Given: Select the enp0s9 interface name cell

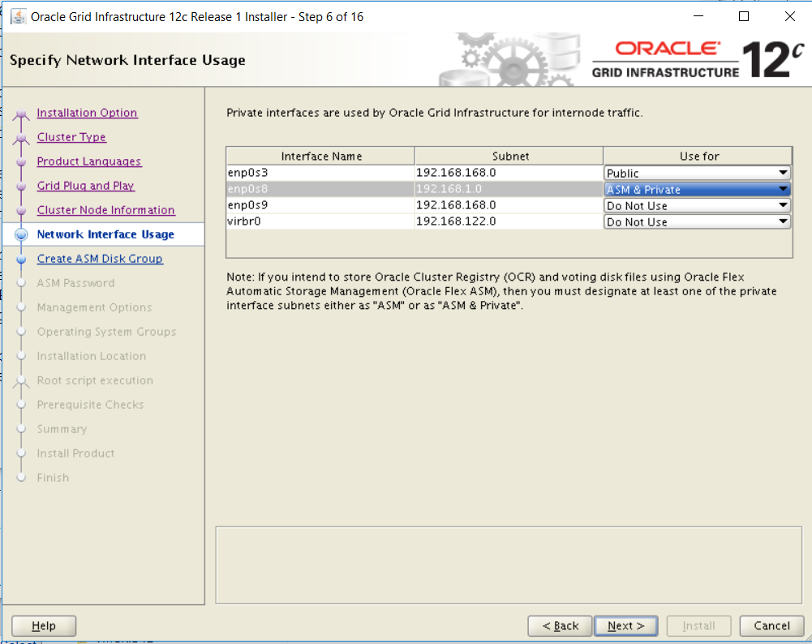Looking at the screenshot, I should coord(320,205).
